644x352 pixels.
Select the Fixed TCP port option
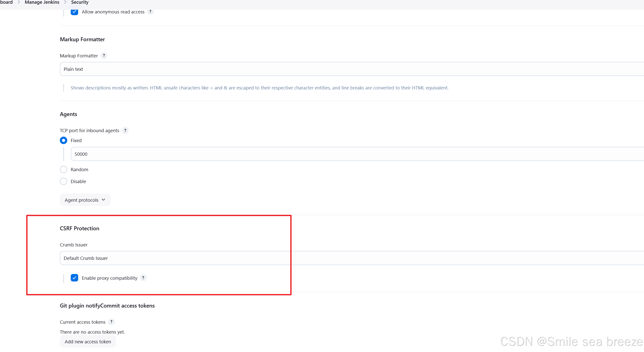pyautogui.click(x=63, y=140)
